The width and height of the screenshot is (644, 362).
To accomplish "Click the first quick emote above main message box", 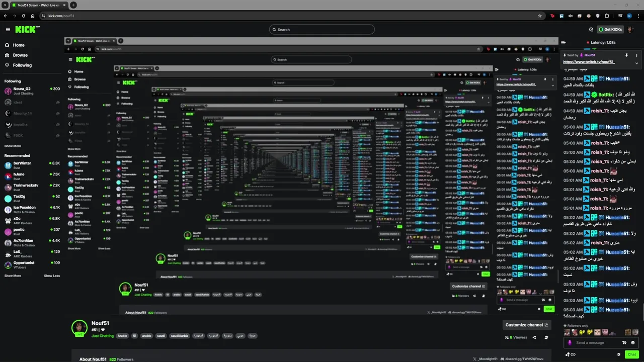I will [x=567, y=332].
